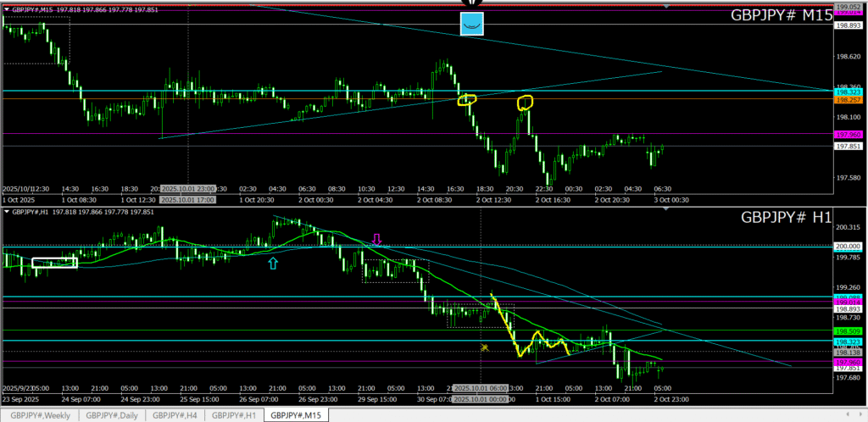Click the orange cross marker on H1 chart
The width and height of the screenshot is (868, 422).
(x=484, y=347)
